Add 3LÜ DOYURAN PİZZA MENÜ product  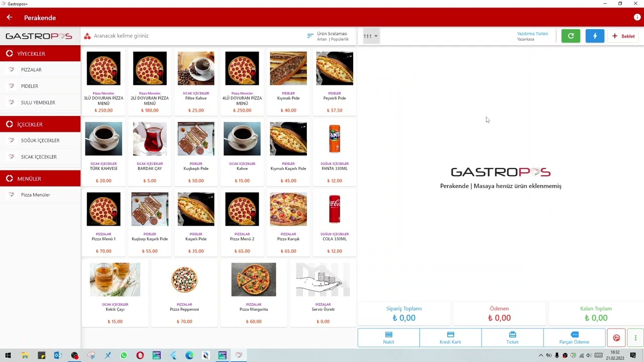pos(104,82)
